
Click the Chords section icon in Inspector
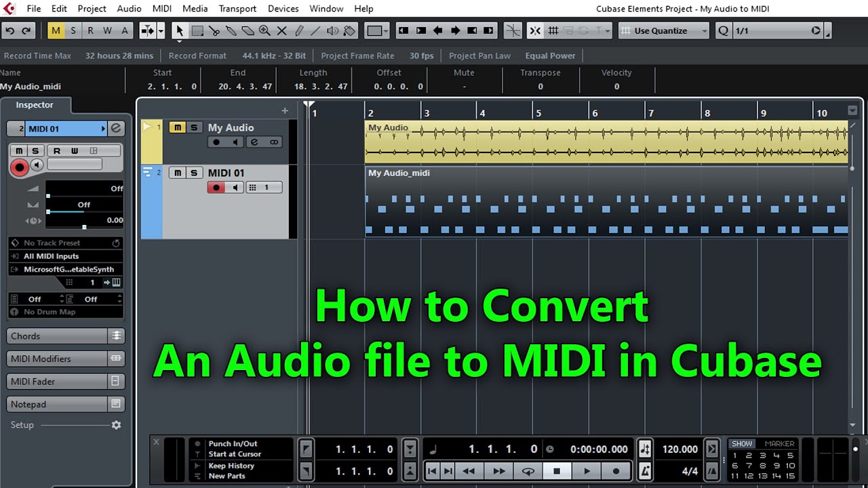tap(116, 335)
